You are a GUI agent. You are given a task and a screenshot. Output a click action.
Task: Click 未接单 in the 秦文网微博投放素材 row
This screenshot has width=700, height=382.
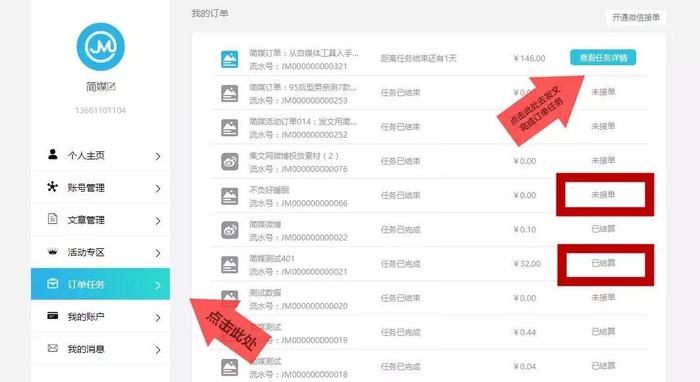coord(603,160)
